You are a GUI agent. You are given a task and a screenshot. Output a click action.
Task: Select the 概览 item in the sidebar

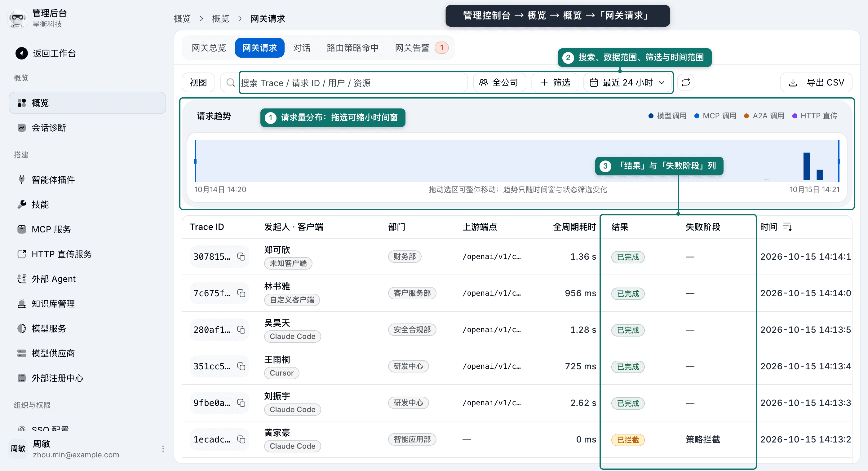87,103
